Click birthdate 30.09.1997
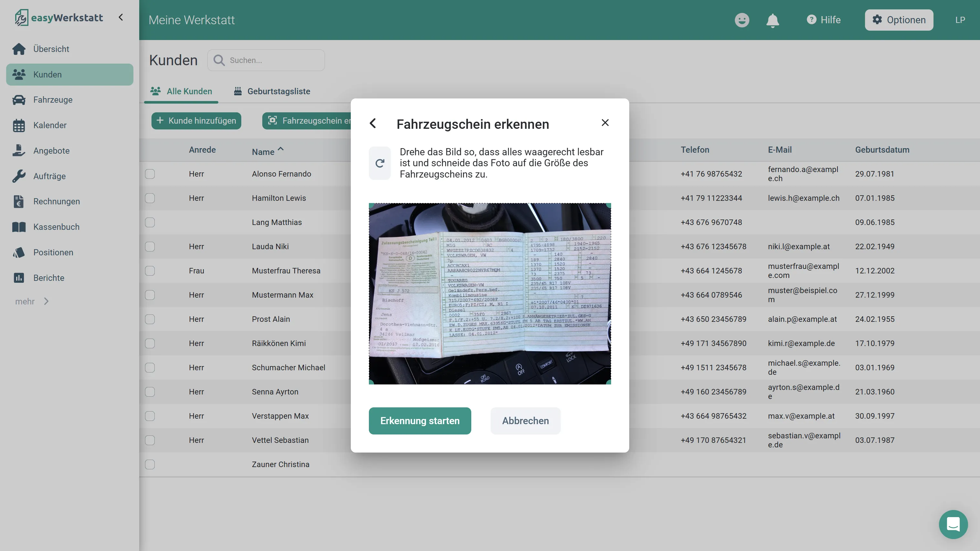 [875, 416]
